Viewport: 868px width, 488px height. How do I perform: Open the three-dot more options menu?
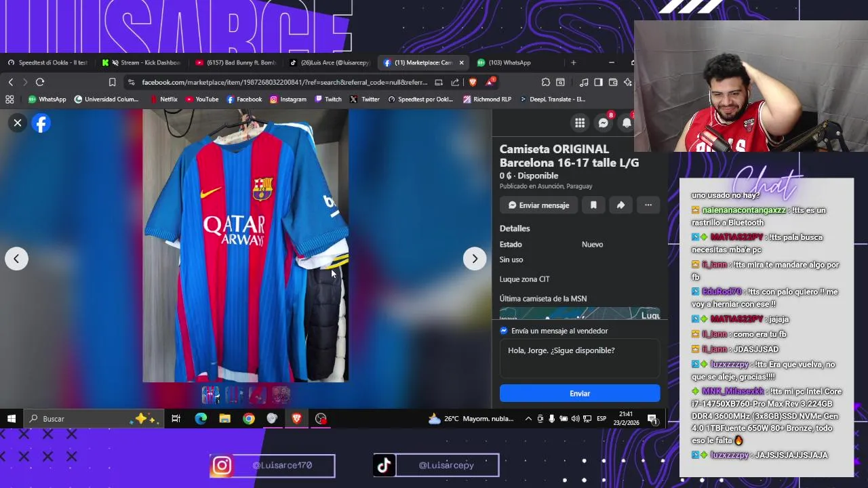648,205
